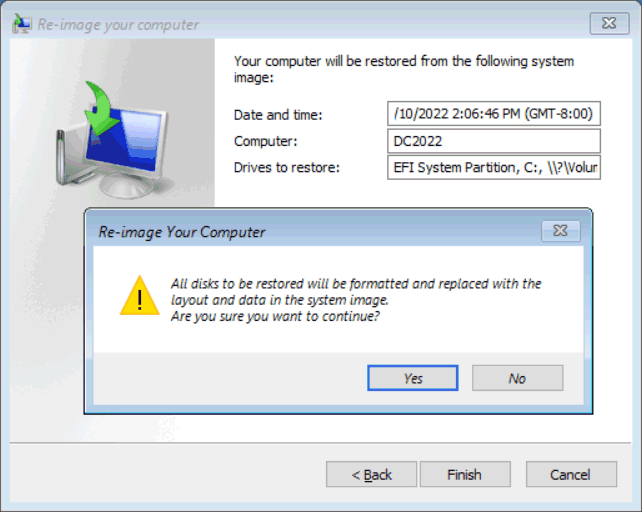Click the green arrow on the monitor illustration
This screenshot has height=512, width=642.
coord(101,108)
